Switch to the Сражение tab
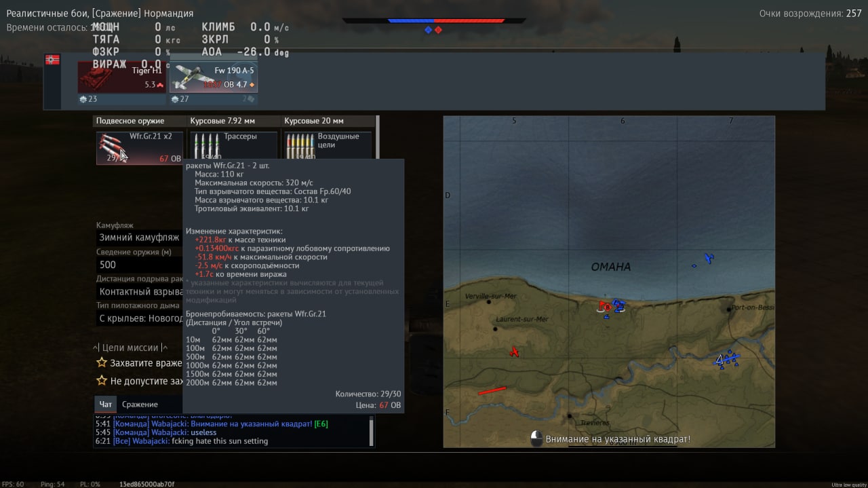The image size is (868, 488). pos(140,405)
